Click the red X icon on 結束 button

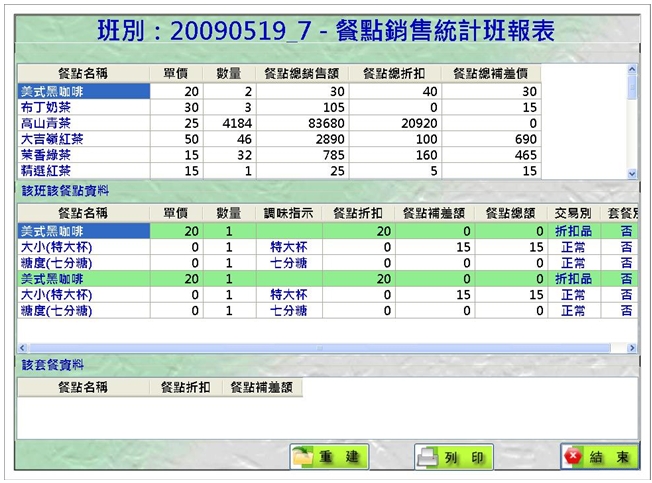coord(574,457)
